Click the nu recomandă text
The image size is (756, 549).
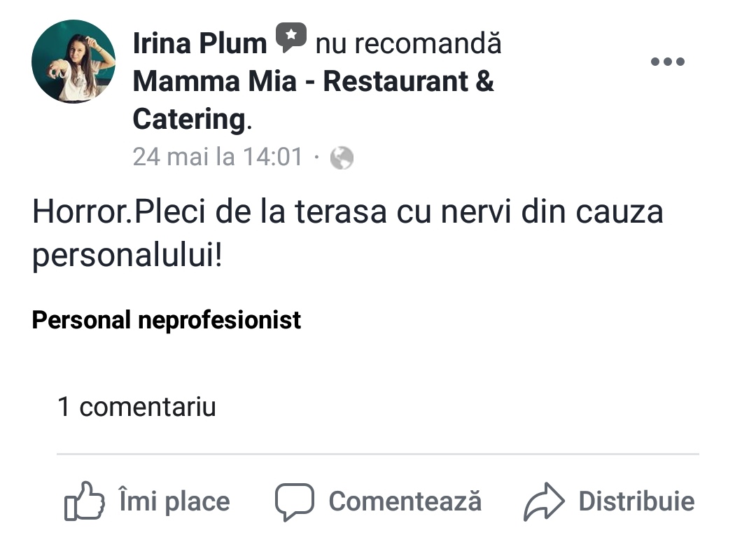click(408, 43)
